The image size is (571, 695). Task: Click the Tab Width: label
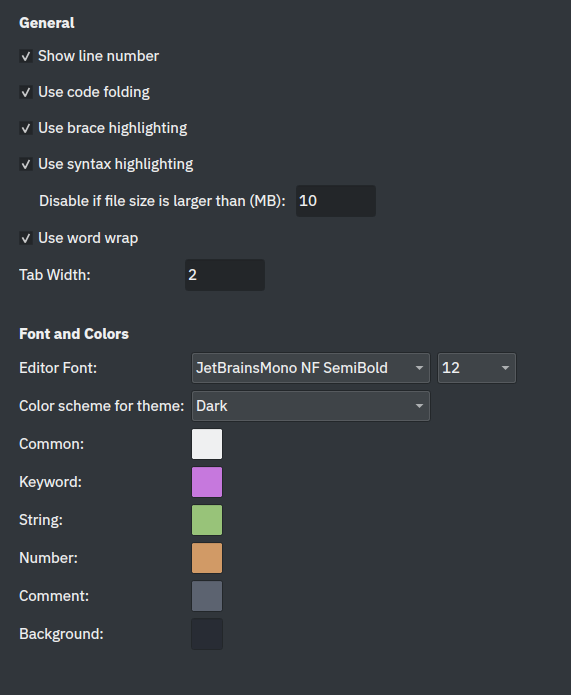click(x=55, y=275)
